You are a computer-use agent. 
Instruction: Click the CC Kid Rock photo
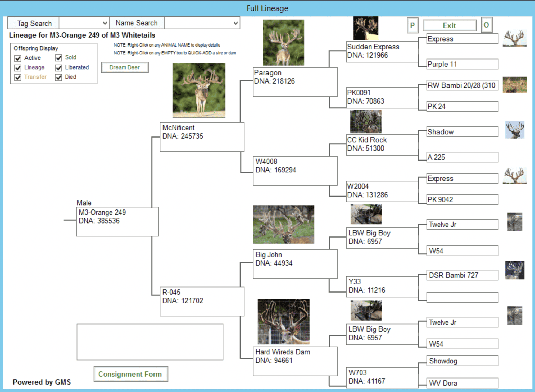click(x=366, y=122)
